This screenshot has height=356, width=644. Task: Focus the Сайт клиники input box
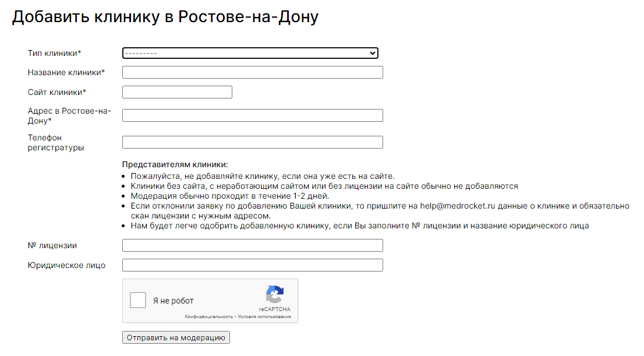click(x=177, y=92)
